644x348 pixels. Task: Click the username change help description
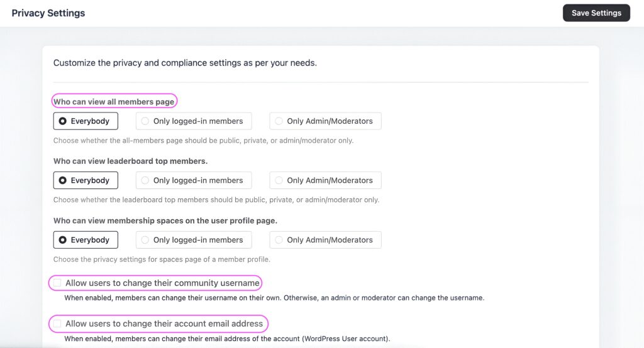click(274, 298)
